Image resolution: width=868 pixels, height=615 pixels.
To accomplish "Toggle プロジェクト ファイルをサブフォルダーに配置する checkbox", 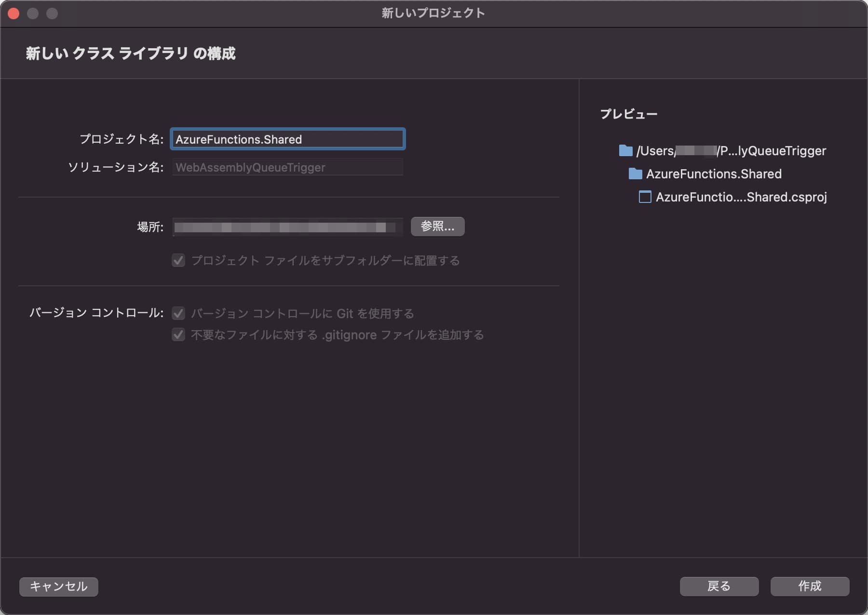I will [x=178, y=261].
